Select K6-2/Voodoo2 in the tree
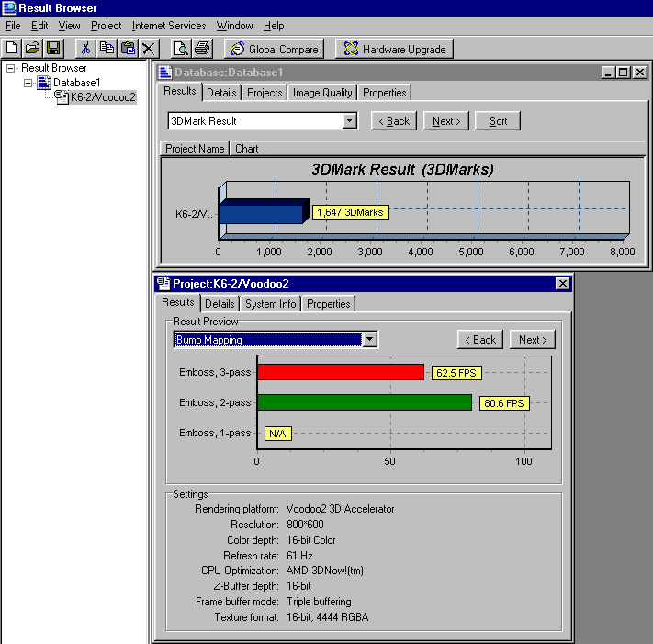This screenshot has height=644, width=653. pyautogui.click(x=103, y=97)
